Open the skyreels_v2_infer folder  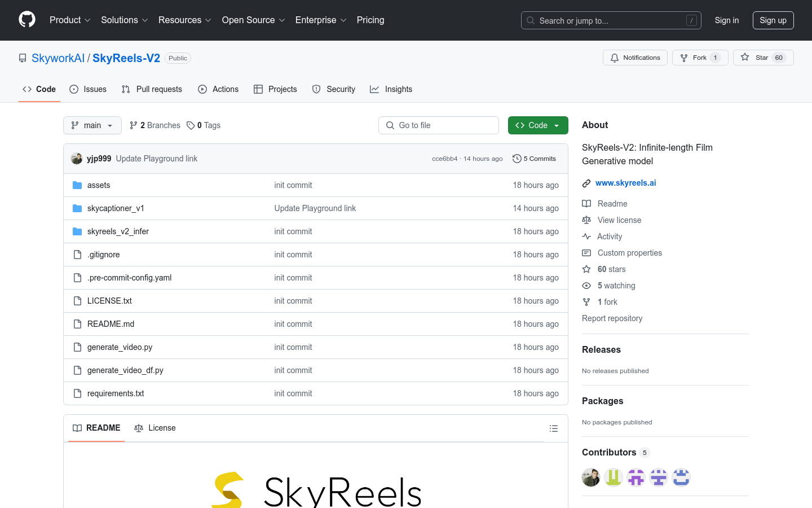click(118, 231)
